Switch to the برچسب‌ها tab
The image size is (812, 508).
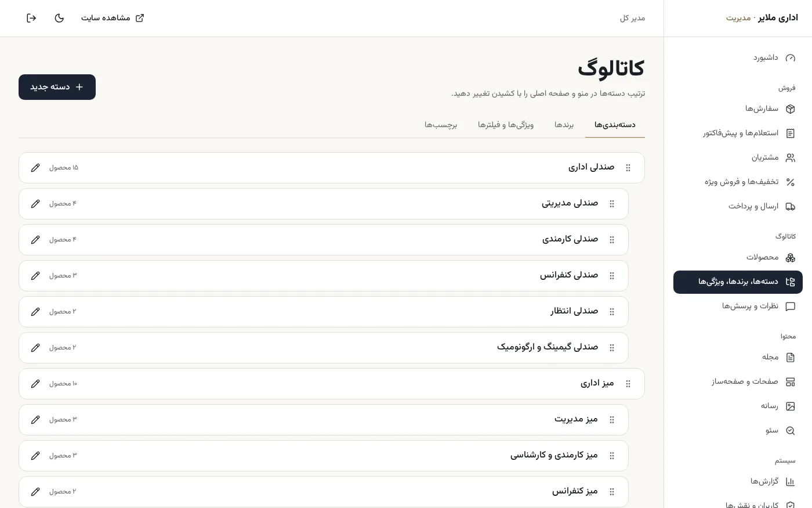pos(441,125)
